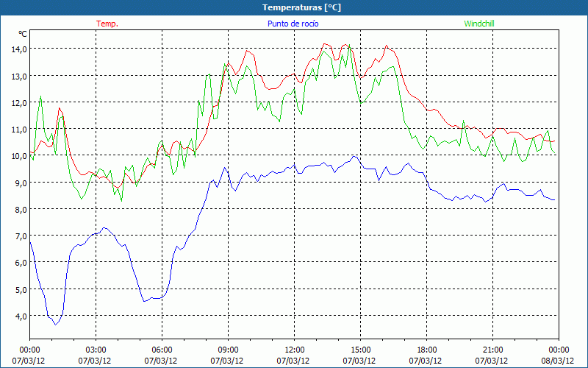588x368 pixels.
Task: Click the red Temp. legend label
Action: tap(107, 24)
